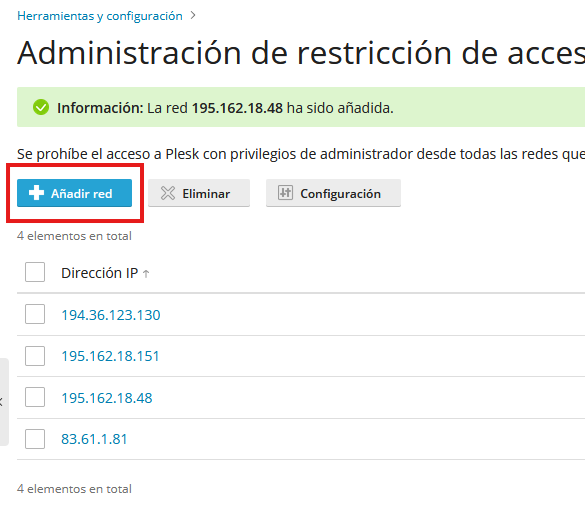Click the page title 'Administración de restricción'
This screenshot has height=522, width=585.
pos(235,53)
